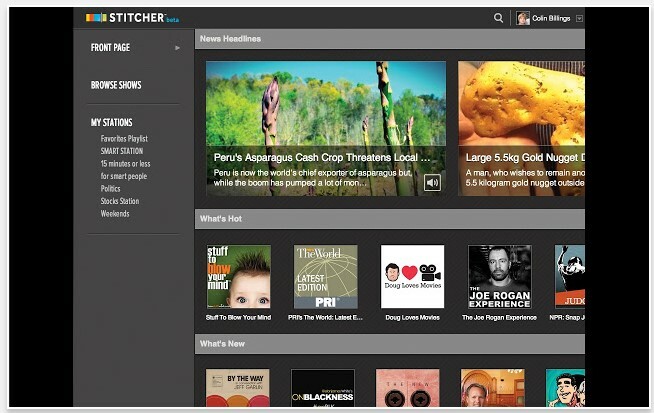The height and width of the screenshot is (413, 654).
Task: Click the Doug Loves Movies title text
Action: pos(413,317)
